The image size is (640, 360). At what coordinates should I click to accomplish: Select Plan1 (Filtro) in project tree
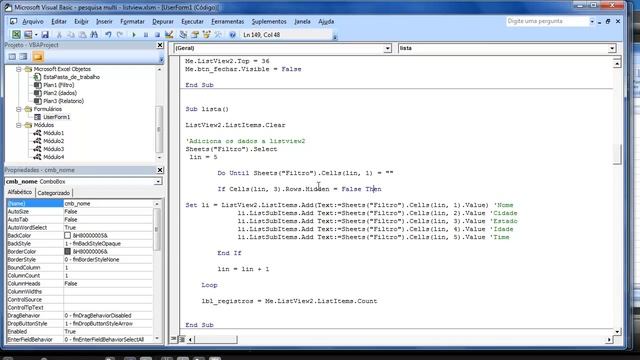[58, 85]
